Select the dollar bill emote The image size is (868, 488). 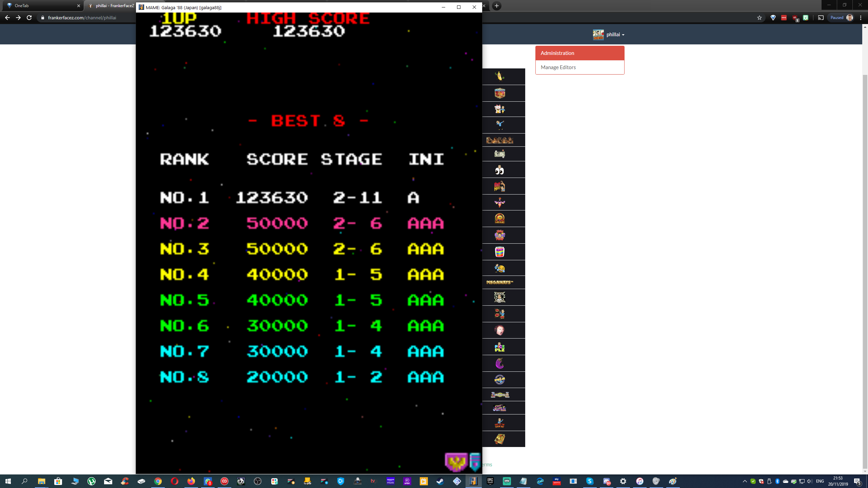500,154
